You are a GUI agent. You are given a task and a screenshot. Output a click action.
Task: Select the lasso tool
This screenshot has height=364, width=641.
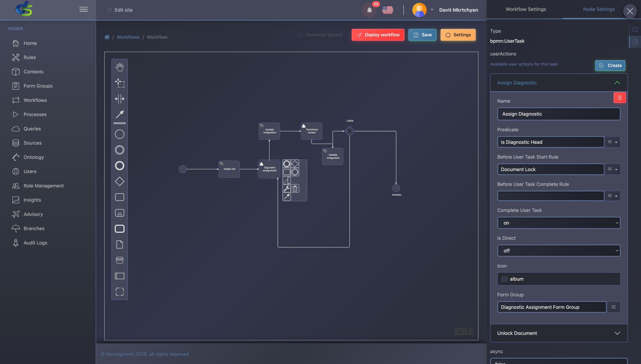(x=120, y=83)
